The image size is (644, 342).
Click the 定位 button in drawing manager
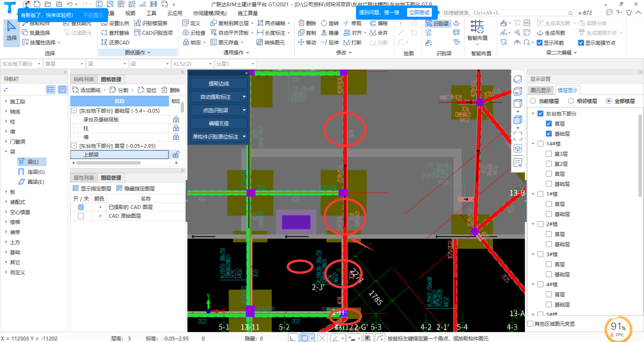coord(147,90)
